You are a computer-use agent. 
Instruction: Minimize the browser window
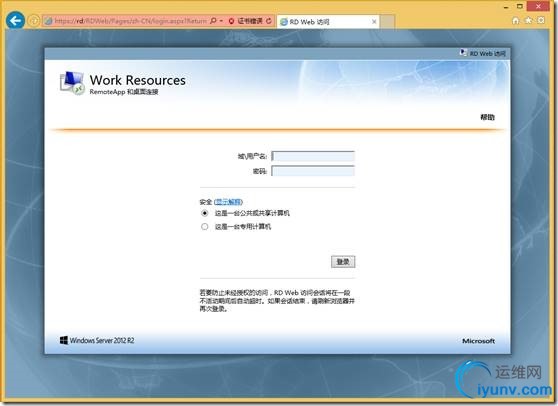tap(506, 7)
